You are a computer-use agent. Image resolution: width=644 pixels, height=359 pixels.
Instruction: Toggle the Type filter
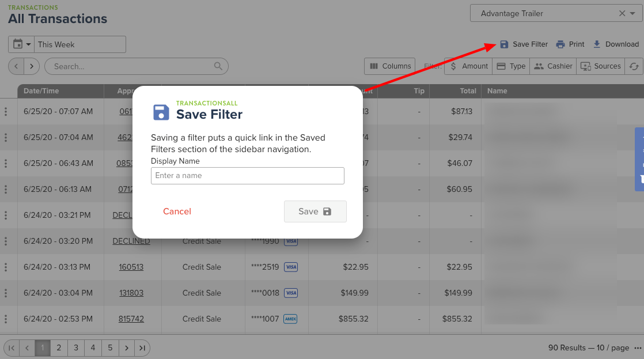coord(510,66)
